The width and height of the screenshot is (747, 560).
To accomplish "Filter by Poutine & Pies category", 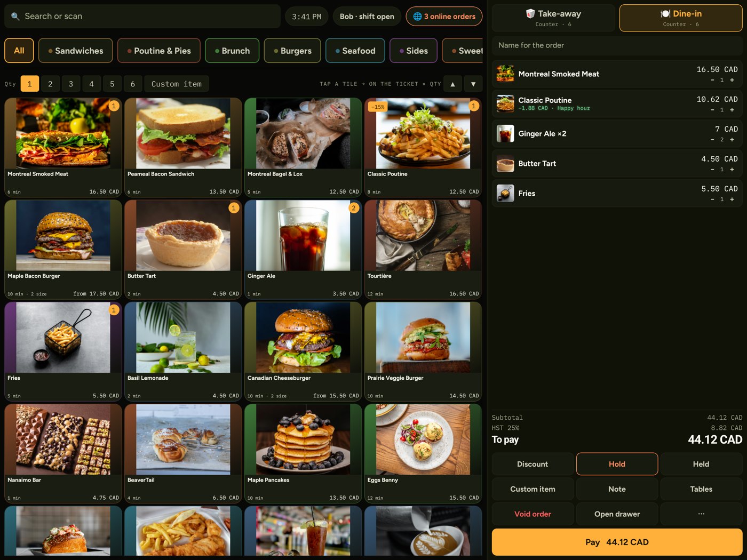I will tap(159, 51).
